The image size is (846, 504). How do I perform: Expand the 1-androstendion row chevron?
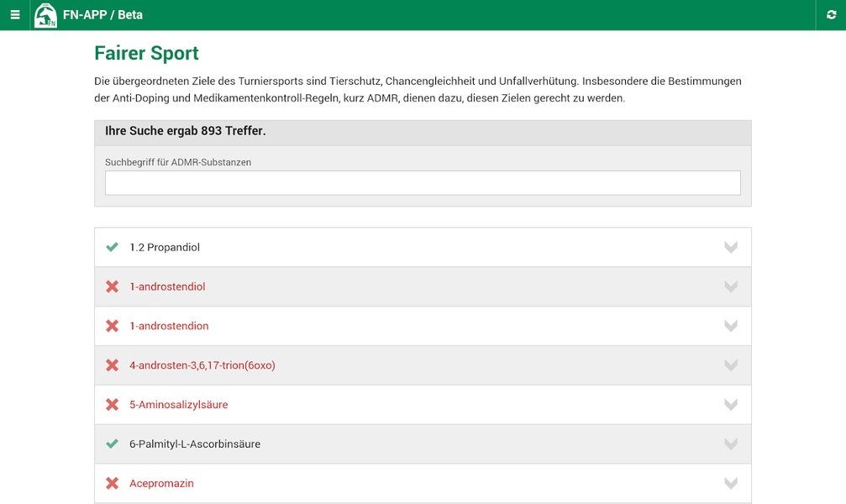point(731,326)
